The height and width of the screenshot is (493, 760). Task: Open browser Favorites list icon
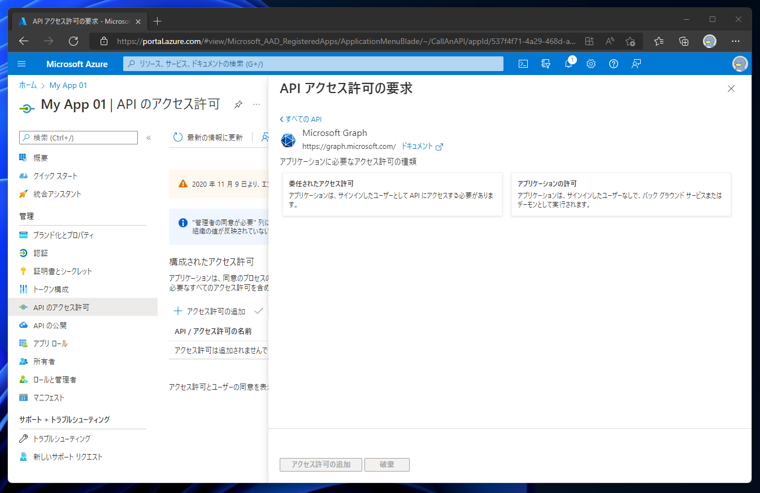click(x=659, y=41)
